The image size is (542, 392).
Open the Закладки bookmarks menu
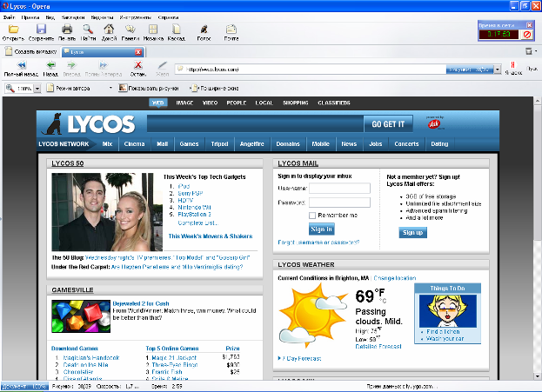pyautogui.click(x=73, y=17)
